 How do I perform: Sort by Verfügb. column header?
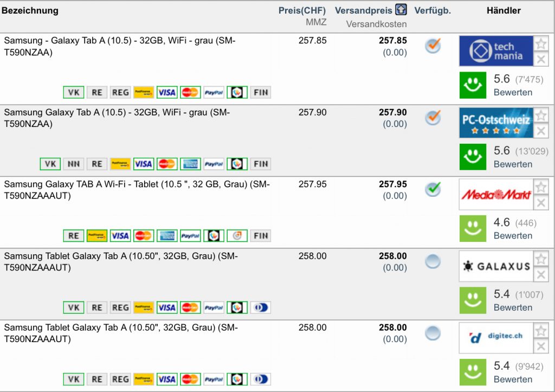point(433,10)
